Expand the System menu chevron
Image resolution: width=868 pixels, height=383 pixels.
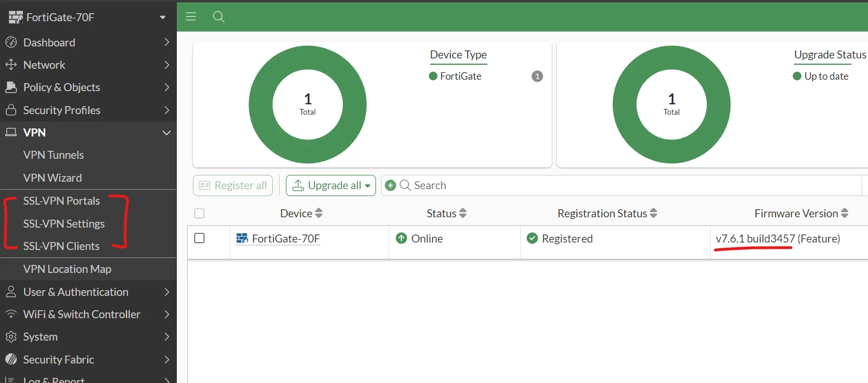pyautogui.click(x=166, y=337)
